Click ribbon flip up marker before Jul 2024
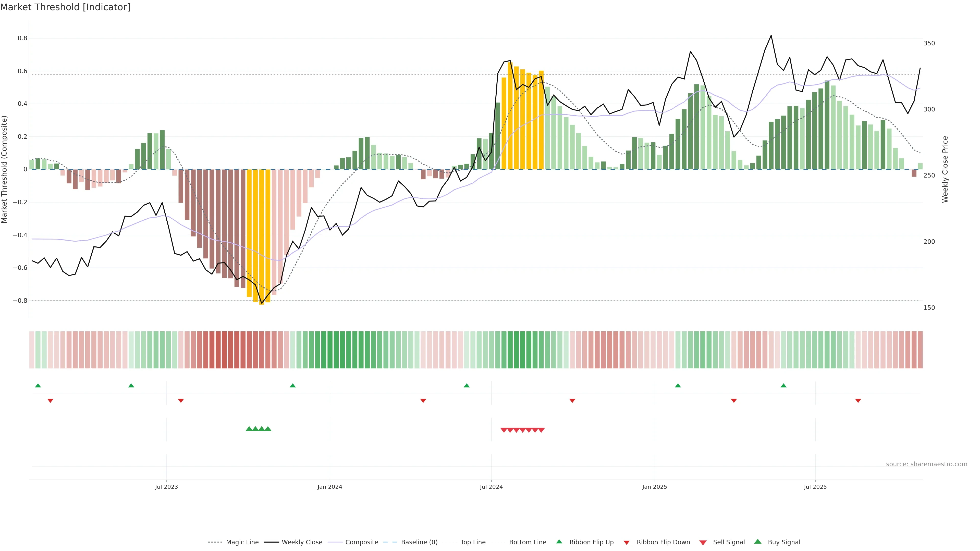980x551 pixels. click(x=467, y=386)
